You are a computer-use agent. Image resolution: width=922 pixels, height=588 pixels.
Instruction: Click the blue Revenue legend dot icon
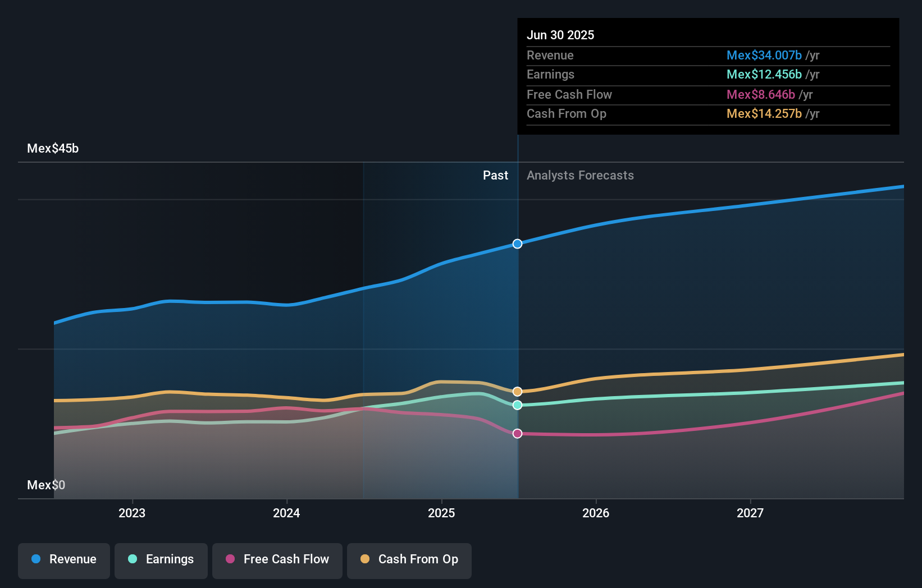[35, 559]
